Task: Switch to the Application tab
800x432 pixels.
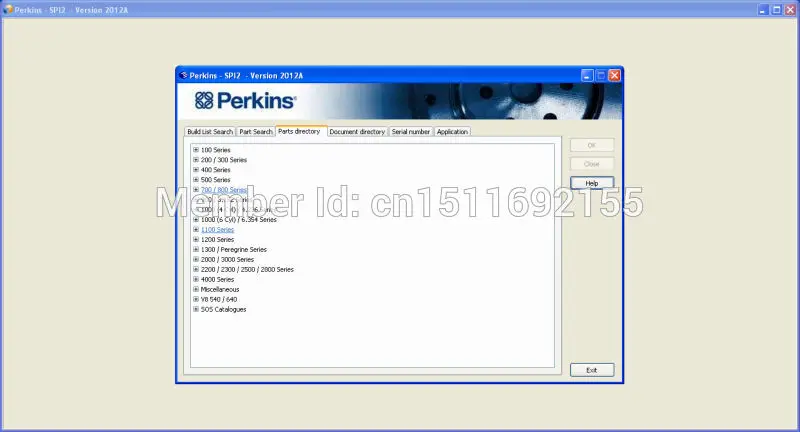Action: click(x=452, y=132)
